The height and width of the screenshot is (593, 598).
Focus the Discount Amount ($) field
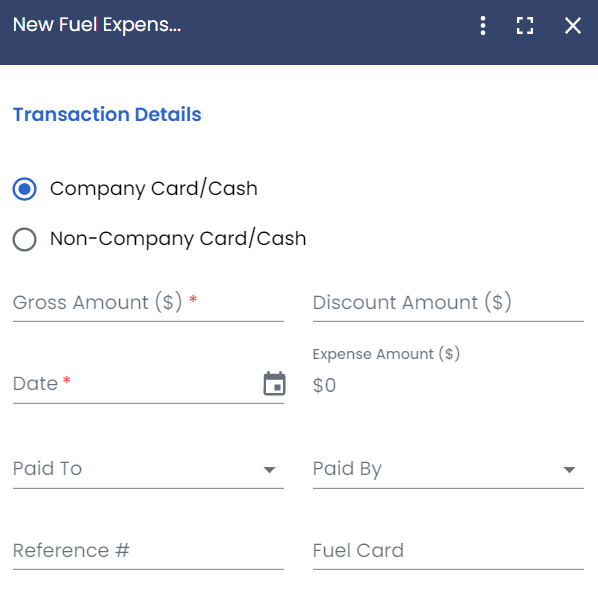click(x=448, y=304)
